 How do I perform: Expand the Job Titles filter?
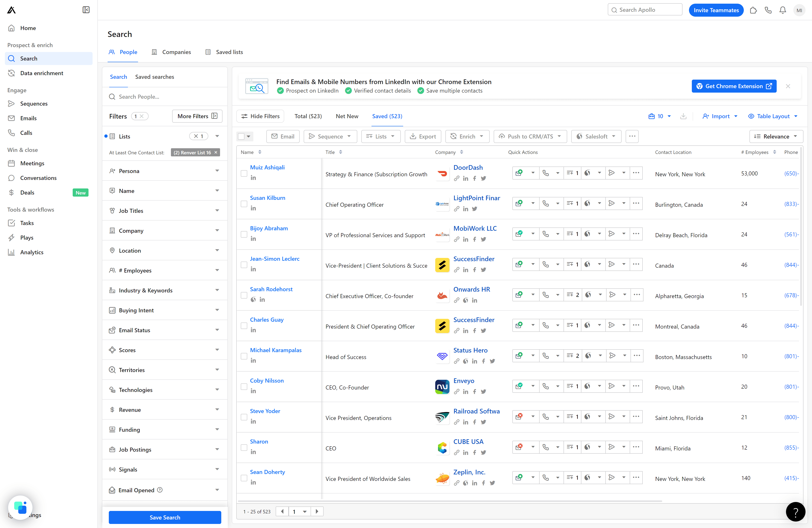pyautogui.click(x=165, y=211)
